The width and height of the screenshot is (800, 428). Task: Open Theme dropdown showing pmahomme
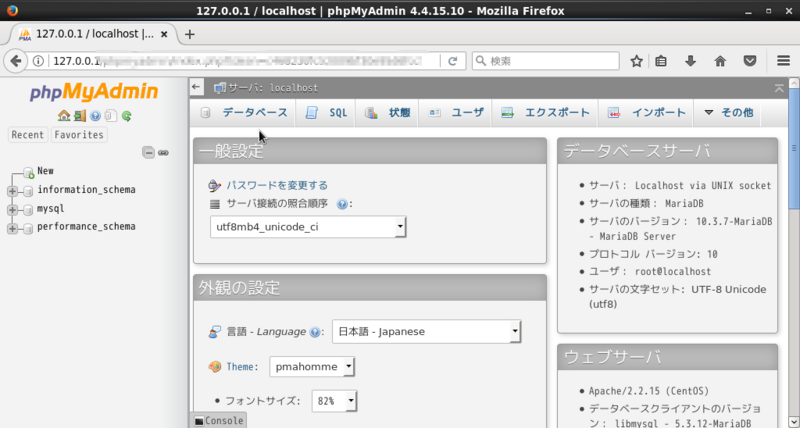click(312, 367)
